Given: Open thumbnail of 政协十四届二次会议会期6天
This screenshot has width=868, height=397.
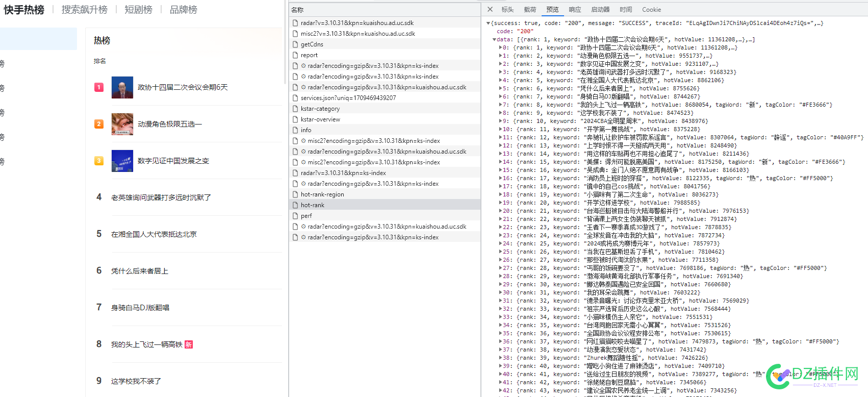Looking at the screenshot, I should tap(122, 87).
